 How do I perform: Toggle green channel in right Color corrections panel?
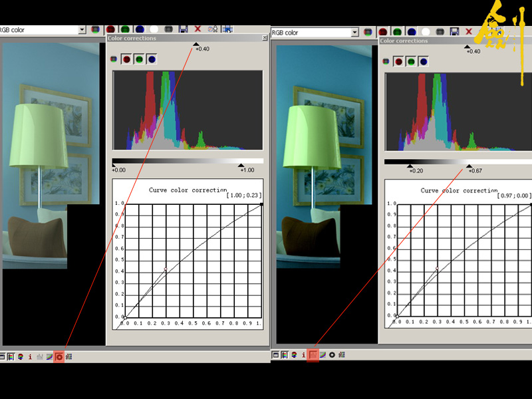tap(410, 62)
